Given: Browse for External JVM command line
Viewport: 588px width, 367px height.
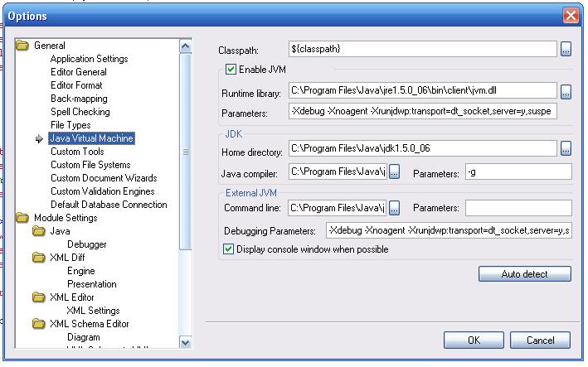Looking at the screenshot, I should click(395, 207).
